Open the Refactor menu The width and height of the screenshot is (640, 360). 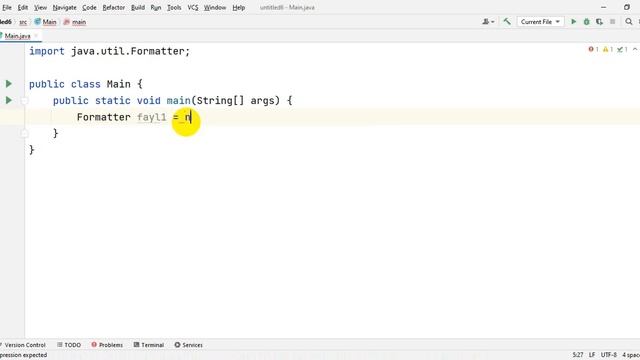pos(113,7)
